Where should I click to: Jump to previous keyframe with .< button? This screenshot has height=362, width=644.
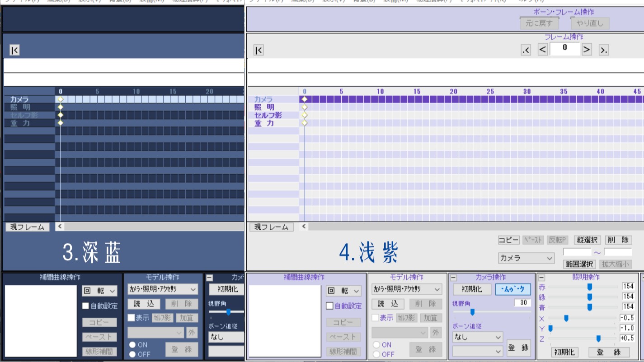tap(526, 51)
